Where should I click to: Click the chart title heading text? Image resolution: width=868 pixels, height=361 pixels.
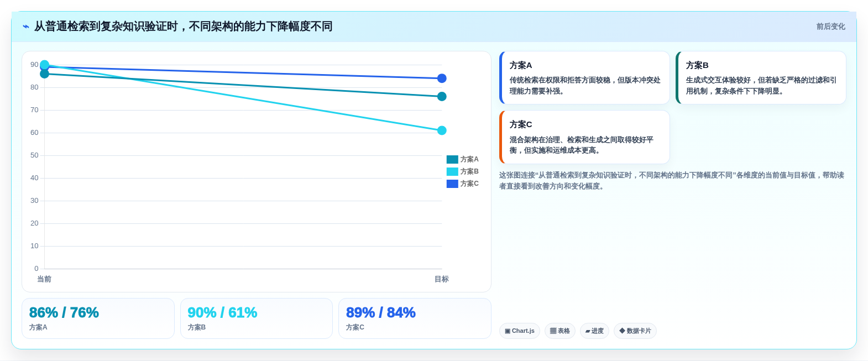(x=184, y=27)
